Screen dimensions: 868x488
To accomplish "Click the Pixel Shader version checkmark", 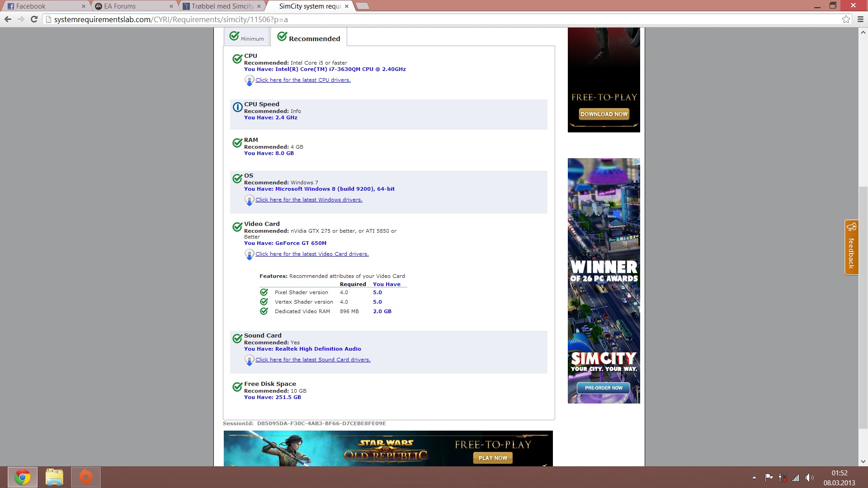I will 264,292.
